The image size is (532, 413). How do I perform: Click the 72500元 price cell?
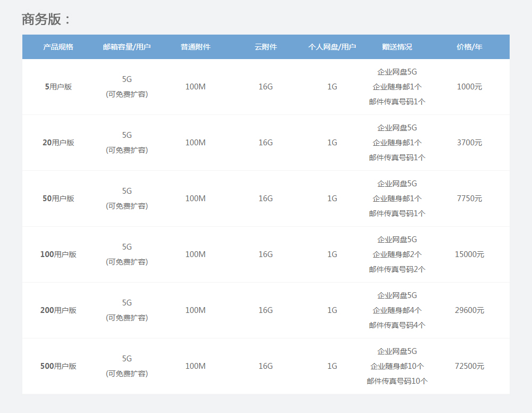[x=470, y=366]
